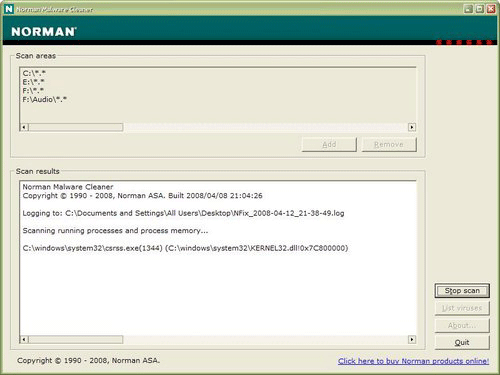This screenshot has height=375, width=500.
Task: Maximize the Norman Malware Cleaner window
Action: 480,9
